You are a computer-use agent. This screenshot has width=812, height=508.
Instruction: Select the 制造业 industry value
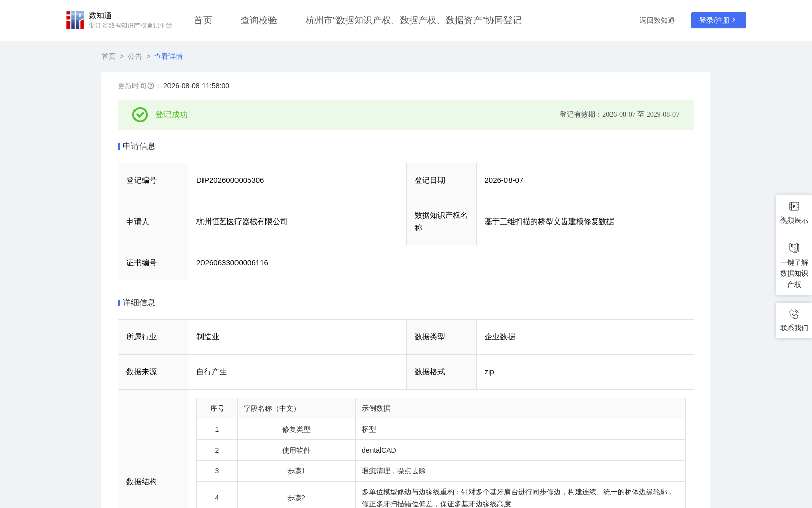208,337
